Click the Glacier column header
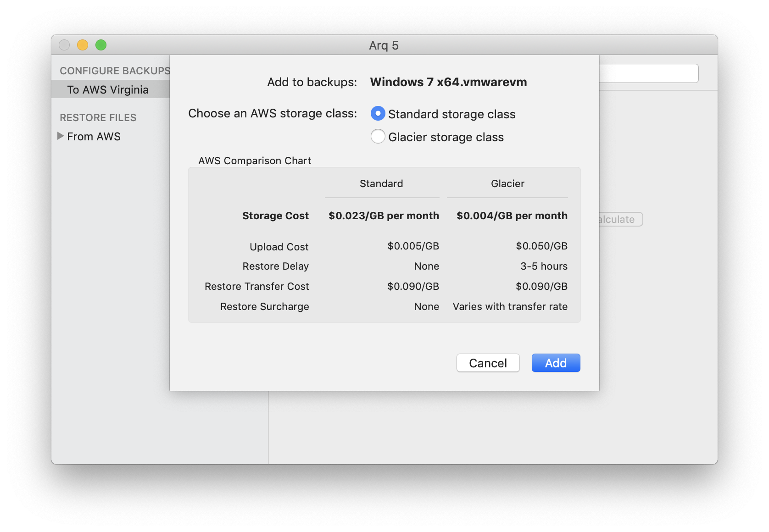The height and width of the screenshot is (532, 769). tap(507, 183)
